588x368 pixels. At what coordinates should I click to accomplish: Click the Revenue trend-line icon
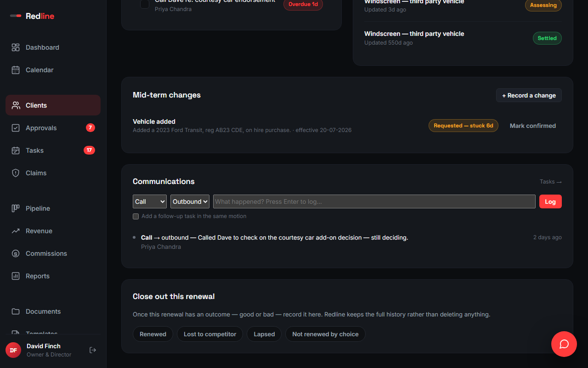pyautogui.click(x=16, y=231)
